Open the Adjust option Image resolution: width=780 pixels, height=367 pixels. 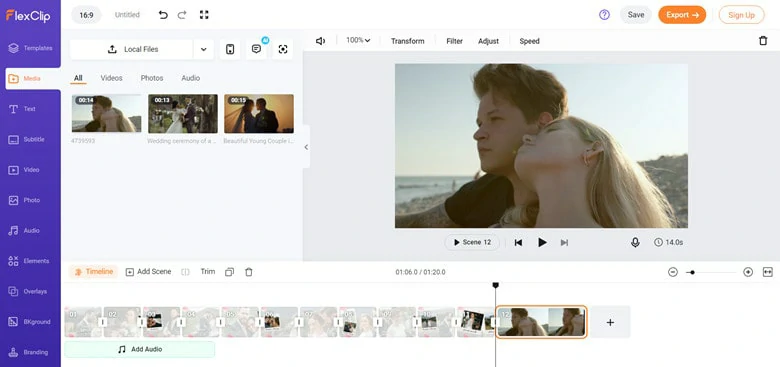point(488,41)
